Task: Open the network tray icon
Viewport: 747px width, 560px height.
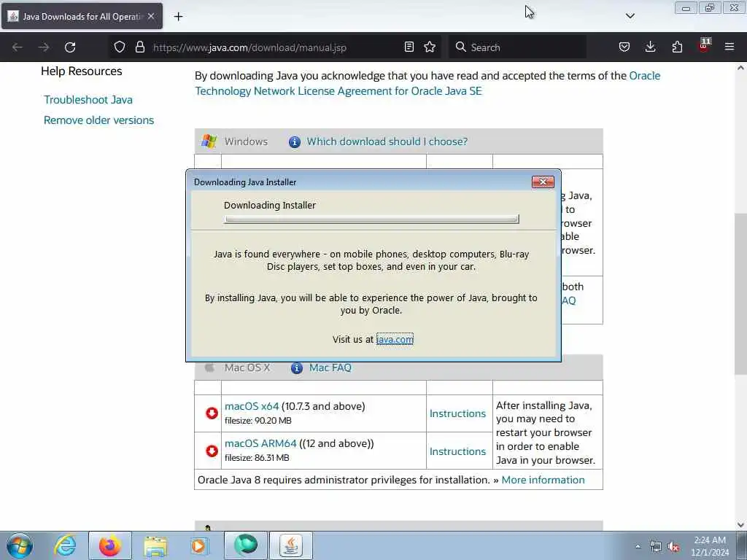Action: point(656,547)
